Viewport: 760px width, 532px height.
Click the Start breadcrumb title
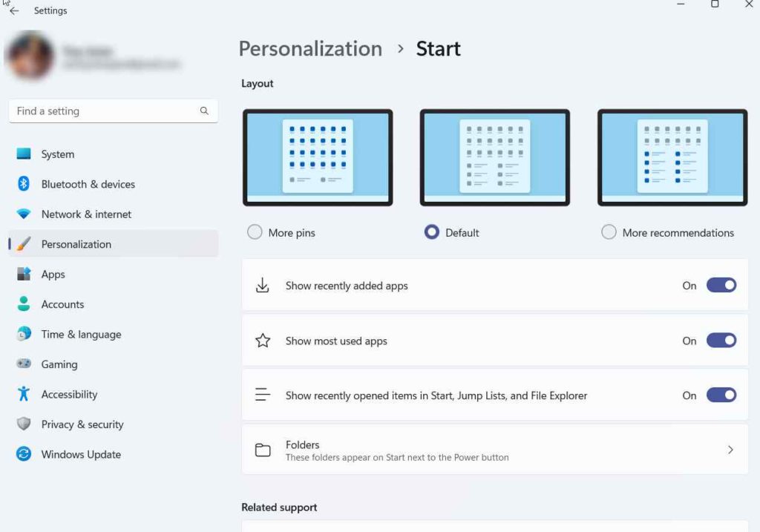(x=438, y=49)
